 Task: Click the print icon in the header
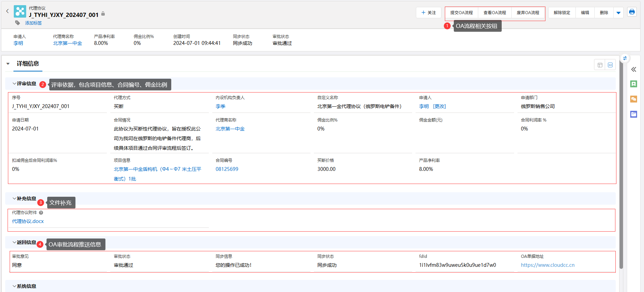coord(632,12)
